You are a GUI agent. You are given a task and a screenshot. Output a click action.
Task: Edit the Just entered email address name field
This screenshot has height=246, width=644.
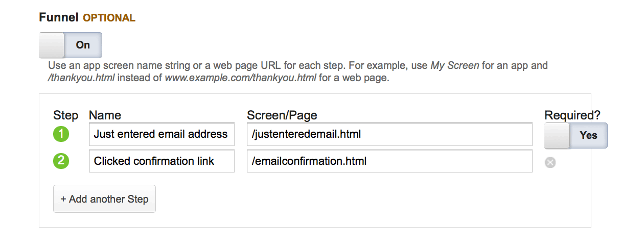point(161,134)
